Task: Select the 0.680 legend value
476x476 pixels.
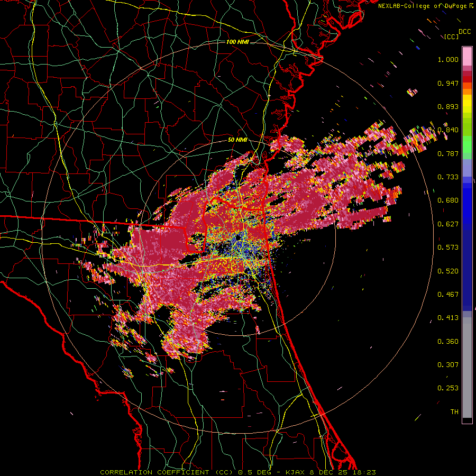Action: coord(448,200)
